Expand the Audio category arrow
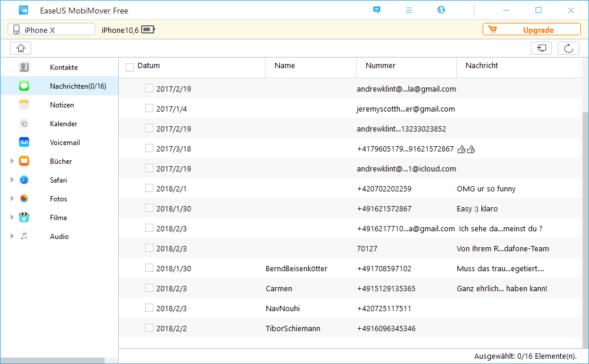589x364 pixels. click(x=12, y=237)
